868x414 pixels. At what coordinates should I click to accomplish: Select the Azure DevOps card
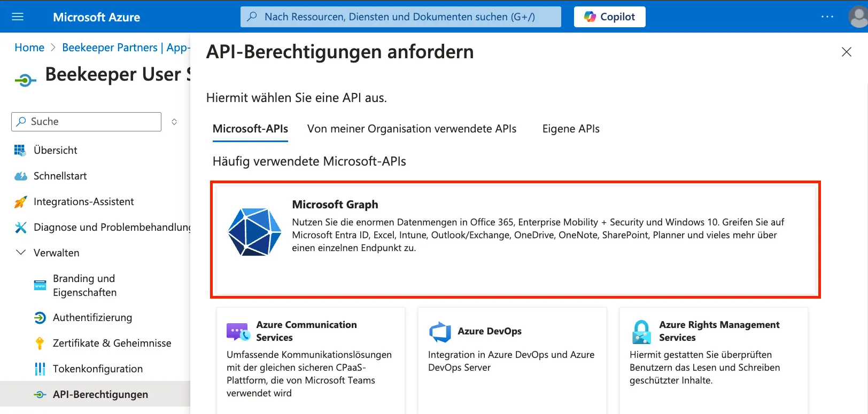(512, 361)
